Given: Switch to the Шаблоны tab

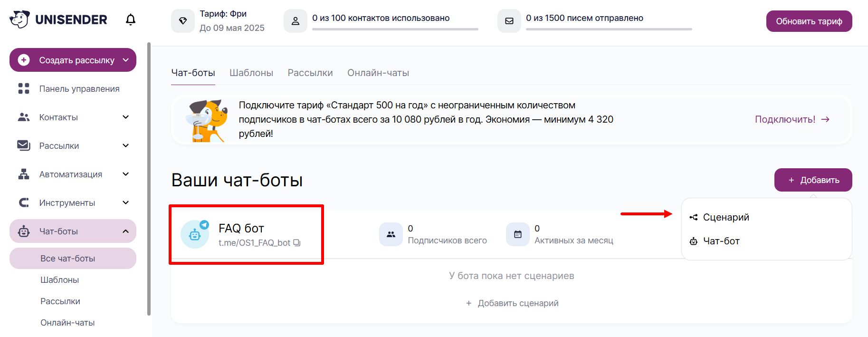Looking at the screenshot, I should pos(251,73).
